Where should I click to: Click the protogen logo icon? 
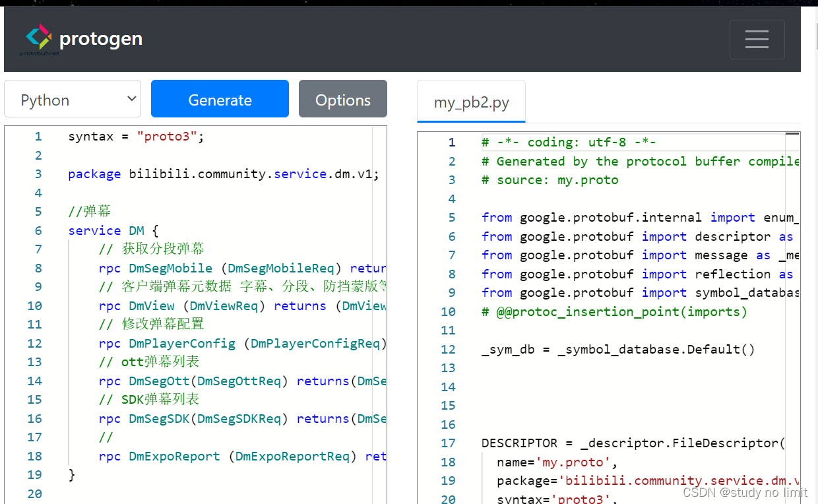tap(39, 38)
